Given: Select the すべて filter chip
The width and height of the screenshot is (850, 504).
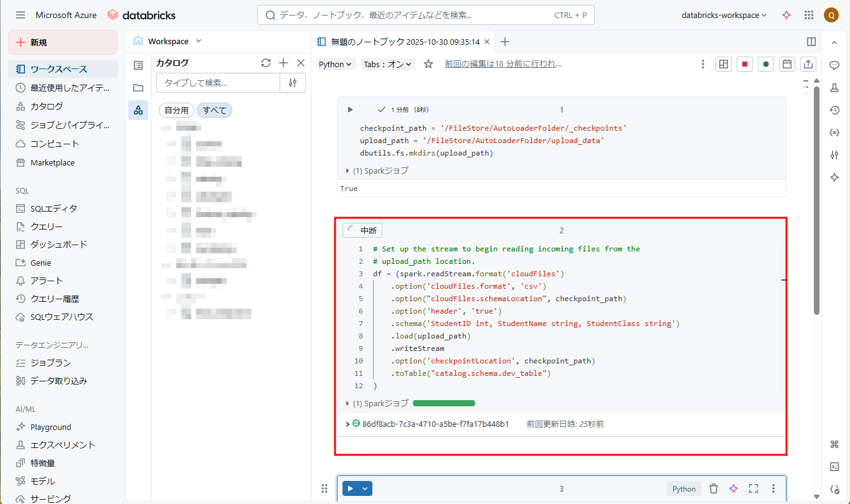Looking at the screenshot, I should [214, 110].
